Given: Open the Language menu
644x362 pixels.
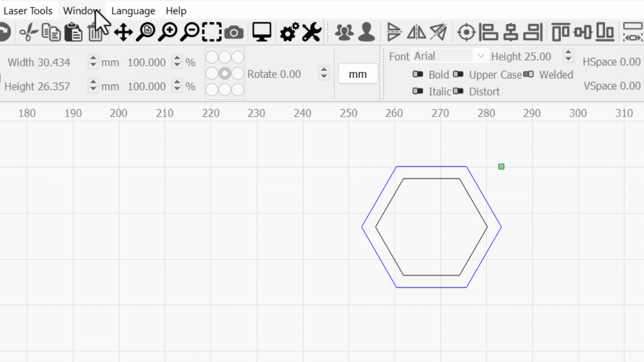Looking at the screenshot, I should (x=133, y=11).
